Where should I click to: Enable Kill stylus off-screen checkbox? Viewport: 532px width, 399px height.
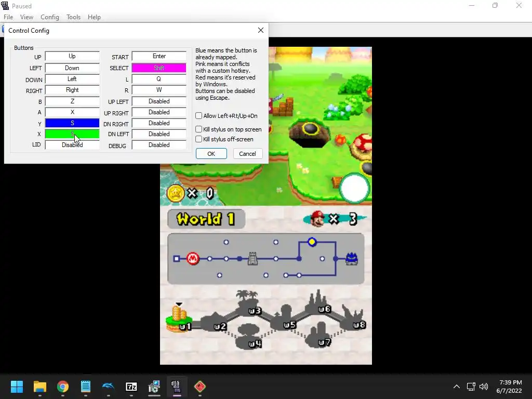pyautogui.click(x=199, y=139)
